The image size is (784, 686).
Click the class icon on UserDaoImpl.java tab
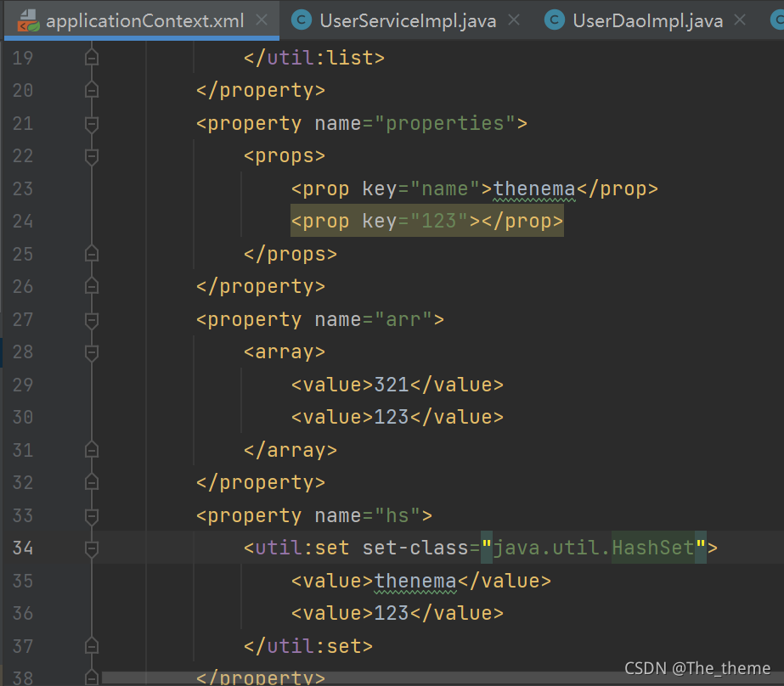(554, 20)
